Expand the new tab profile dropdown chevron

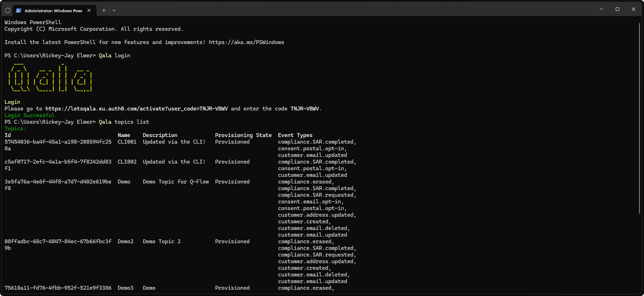114,10
